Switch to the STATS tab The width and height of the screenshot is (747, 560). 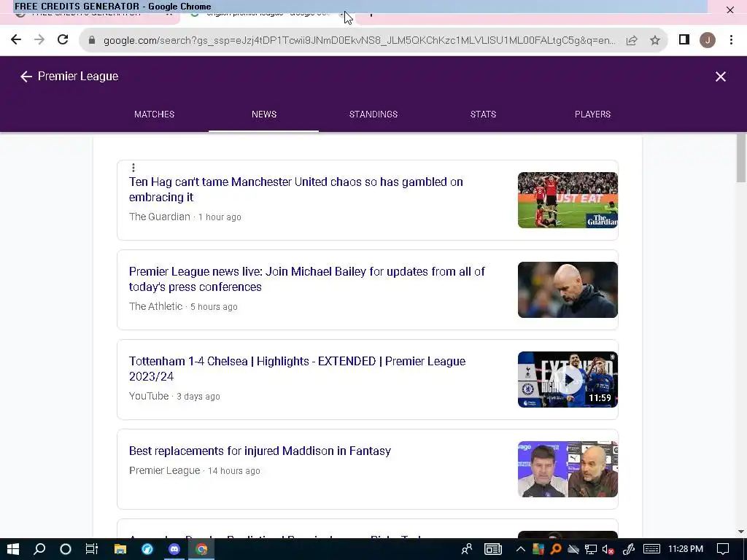click(483, 114)
